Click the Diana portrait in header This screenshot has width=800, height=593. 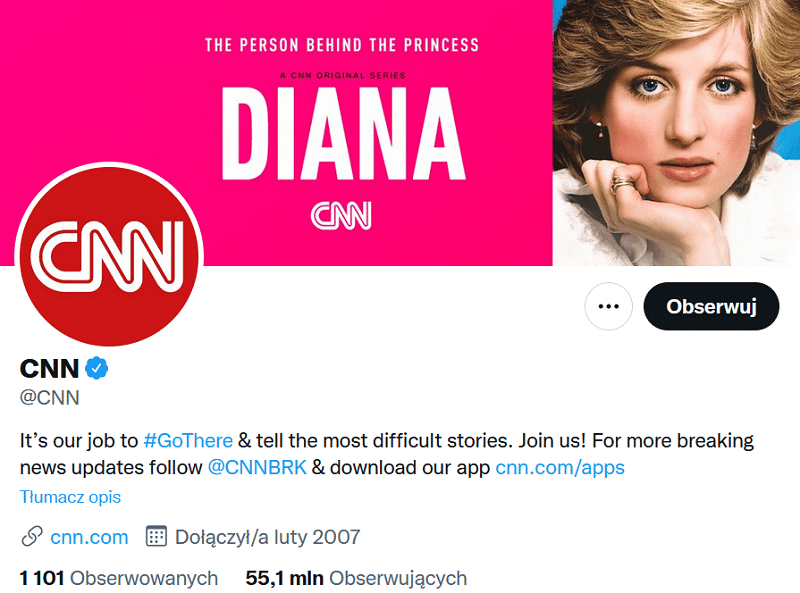tap(676, 133)
